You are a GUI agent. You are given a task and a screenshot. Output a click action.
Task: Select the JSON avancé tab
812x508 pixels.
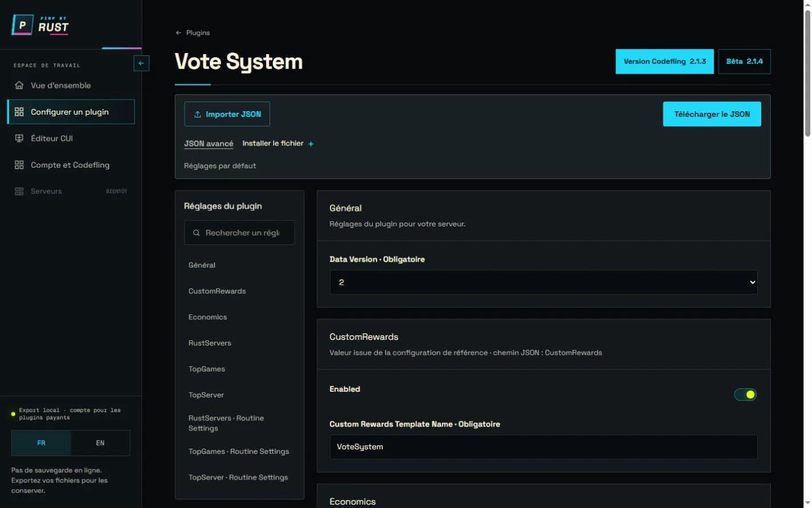pyautogui.click(x=209, y=144)
